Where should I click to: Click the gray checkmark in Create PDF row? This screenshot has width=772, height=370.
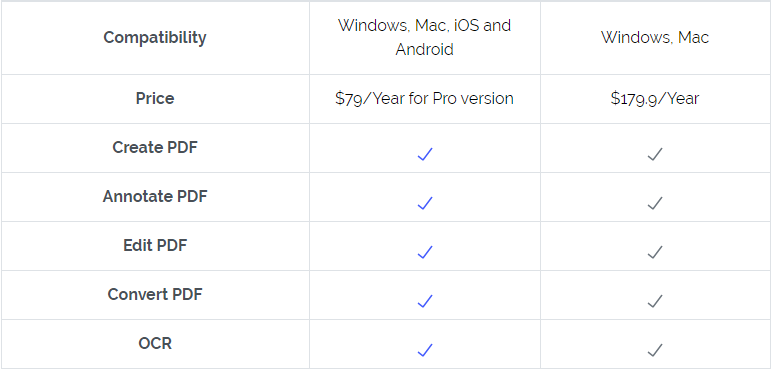click(654, 154)
